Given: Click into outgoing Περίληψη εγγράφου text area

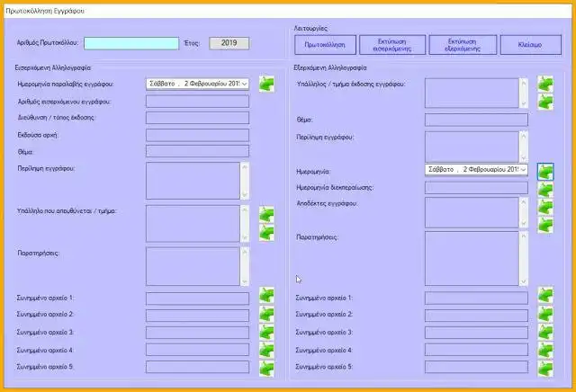Looking at the screenshot, I should [472, 147].
